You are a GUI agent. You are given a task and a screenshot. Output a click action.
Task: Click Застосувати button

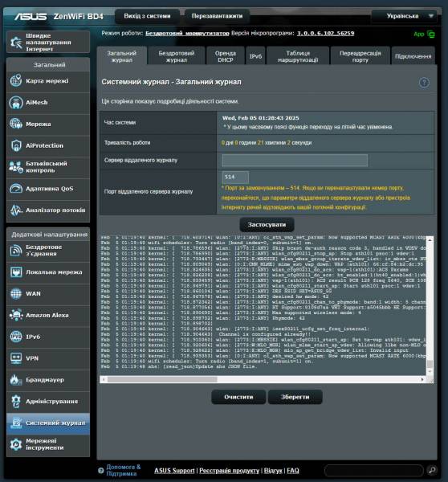click(267, 225)
